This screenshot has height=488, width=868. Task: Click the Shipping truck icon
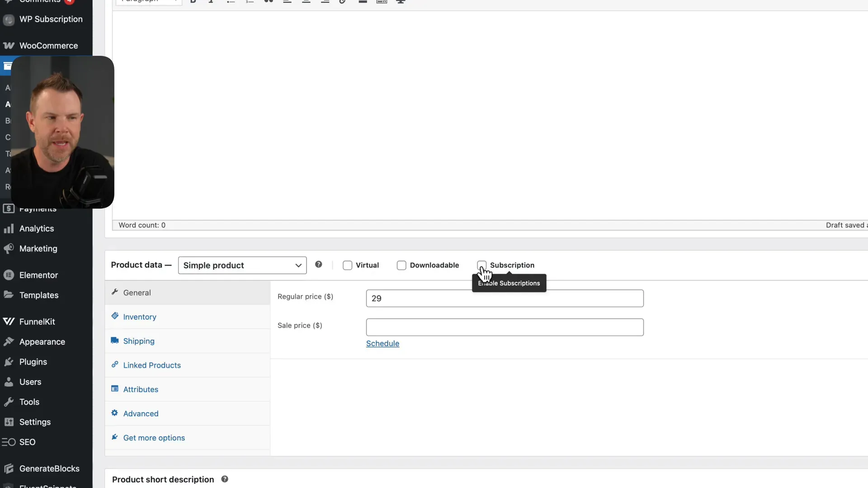[x=115, y=340]
